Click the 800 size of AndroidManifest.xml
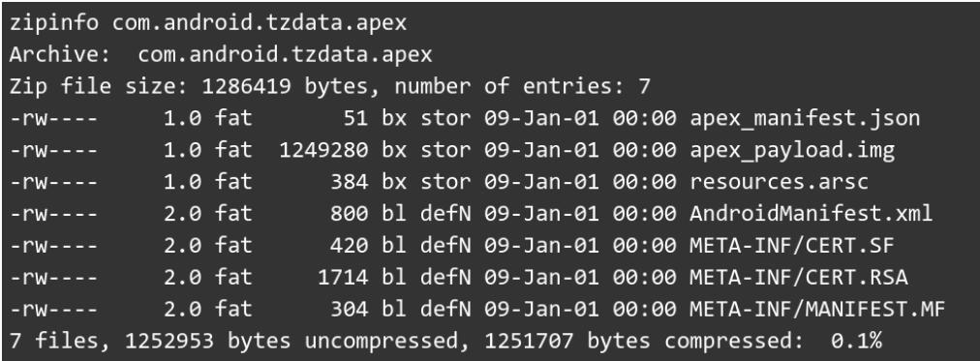The image size is (980, 361). [x=350, y=214]
